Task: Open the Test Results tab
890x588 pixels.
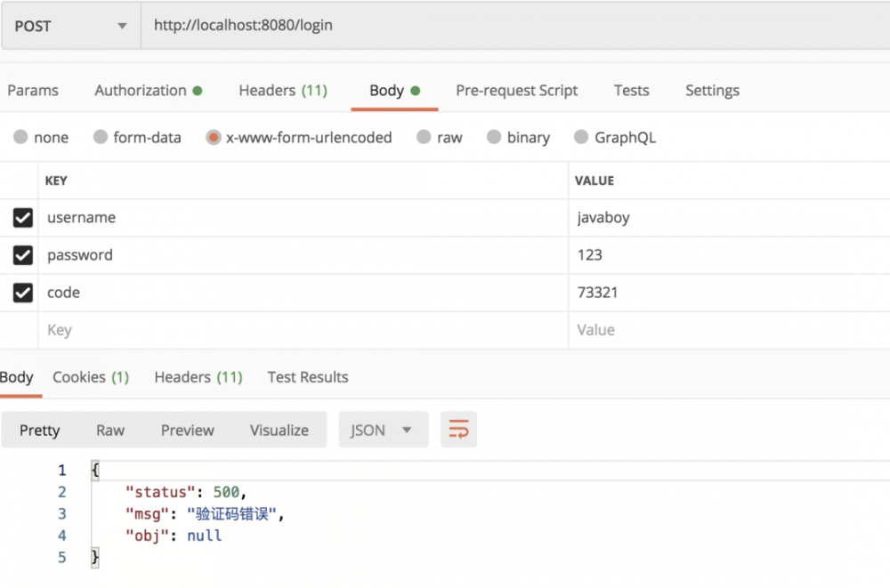Action: tap(307, 376)
